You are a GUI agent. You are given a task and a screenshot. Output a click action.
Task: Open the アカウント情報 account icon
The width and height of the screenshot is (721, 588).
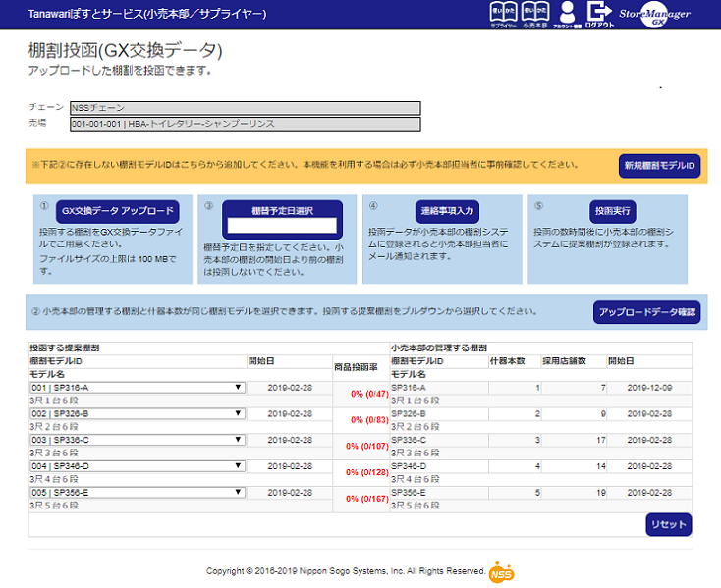tap(568, 14)
